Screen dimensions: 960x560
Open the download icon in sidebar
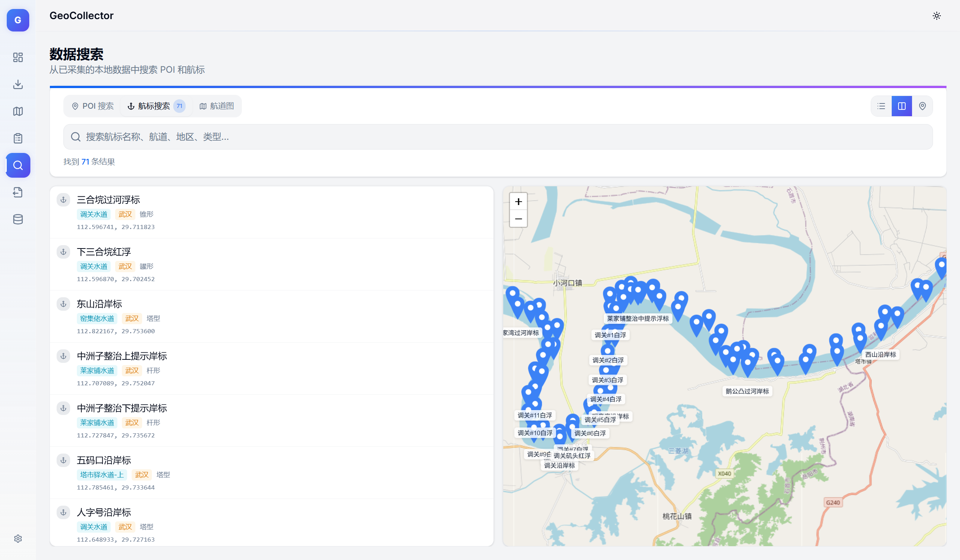[18, 84]
